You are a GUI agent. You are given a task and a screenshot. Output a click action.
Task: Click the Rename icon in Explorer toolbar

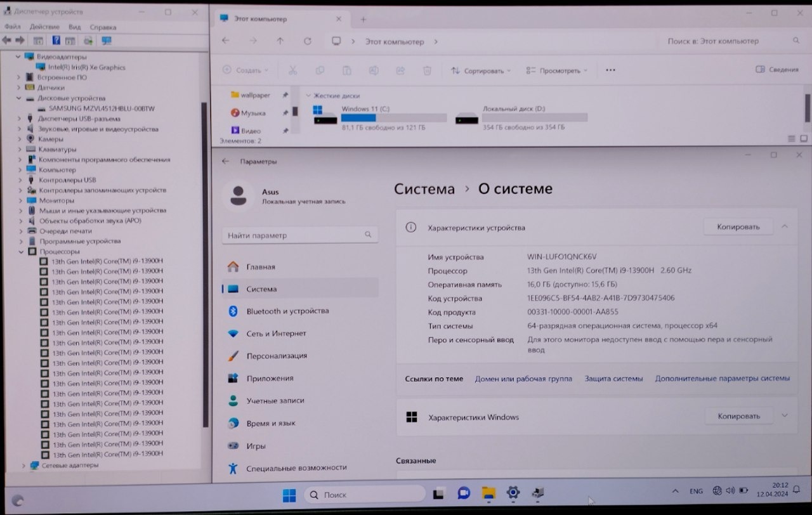coord(374,70)
